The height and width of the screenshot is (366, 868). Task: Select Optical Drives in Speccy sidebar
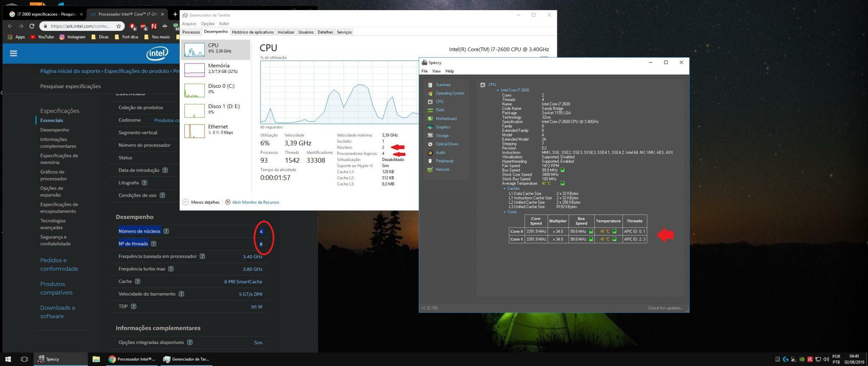[447, 144]
